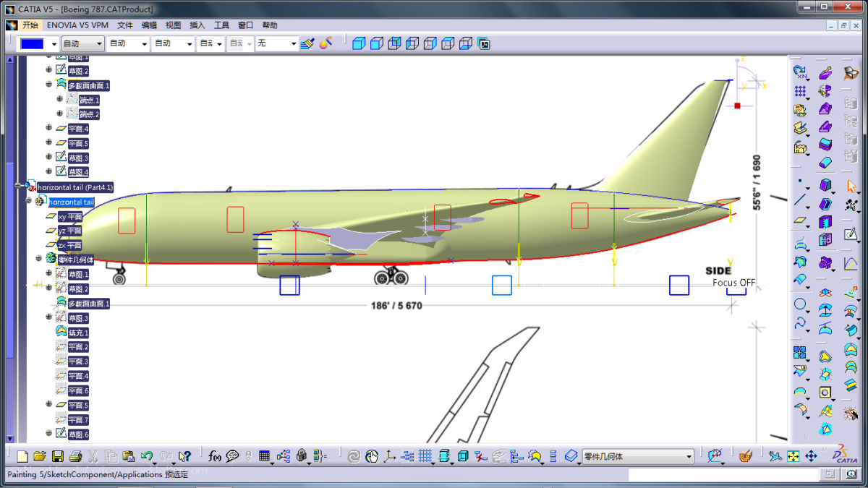Create new document icon
The height and width of the screenshot is (488, 868).
22,456
